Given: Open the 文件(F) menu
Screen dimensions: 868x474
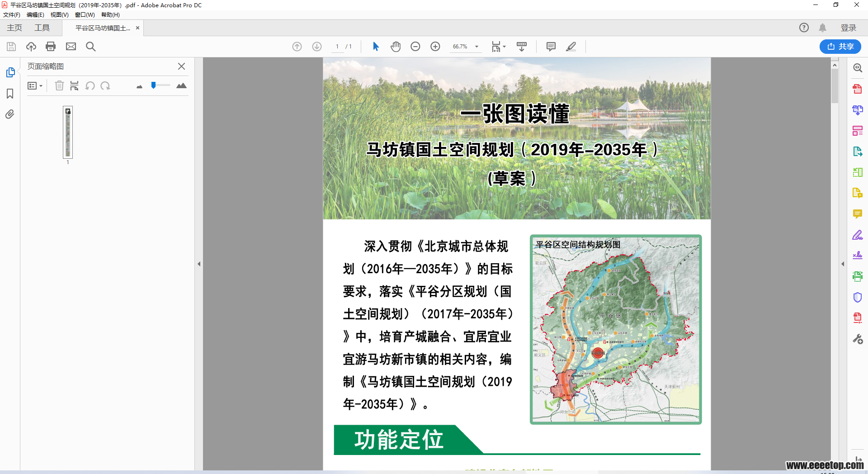Looking at the screenshot, I should coord(12,14).
